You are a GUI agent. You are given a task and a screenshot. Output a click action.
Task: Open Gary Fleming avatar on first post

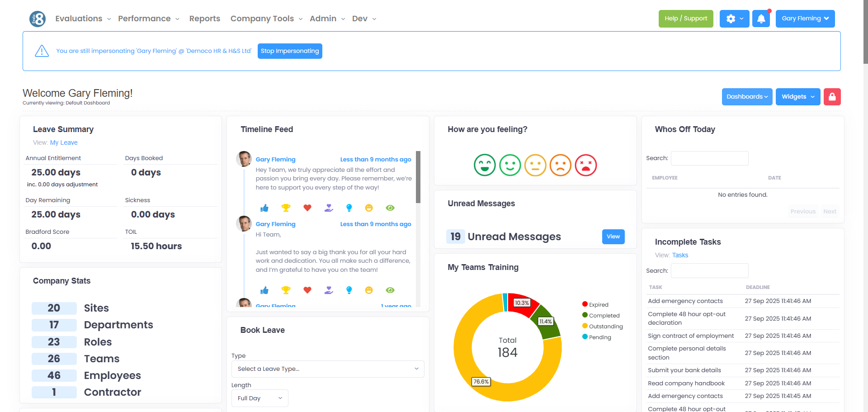(x=244, y=159)
